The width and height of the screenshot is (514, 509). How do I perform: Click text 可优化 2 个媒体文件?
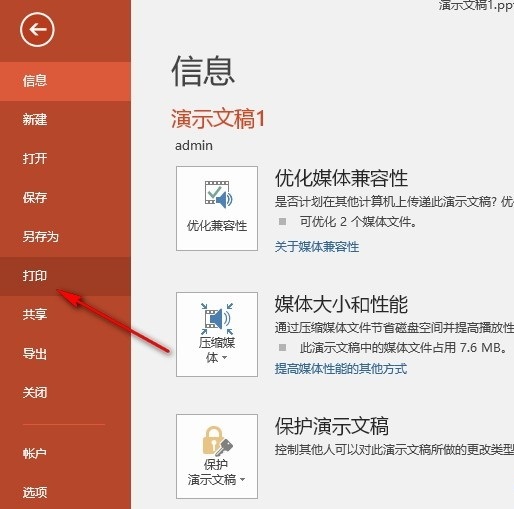pos(358,222)
